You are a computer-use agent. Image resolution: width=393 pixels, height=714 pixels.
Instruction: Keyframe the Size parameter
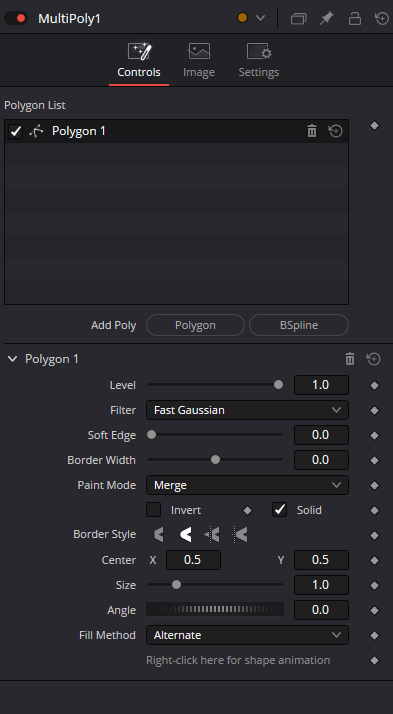(x=374, y=586)
